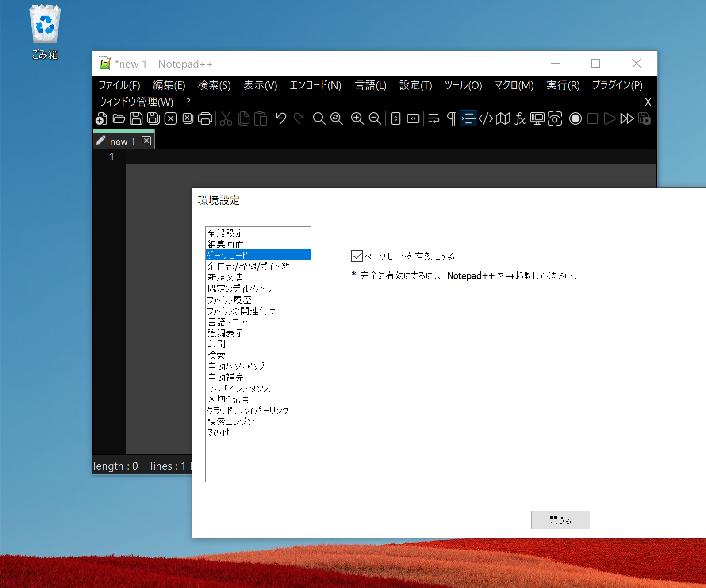Open the マクロ(M) menu
The width and height of the screenshot is (706, 588).
coord(514,85)
